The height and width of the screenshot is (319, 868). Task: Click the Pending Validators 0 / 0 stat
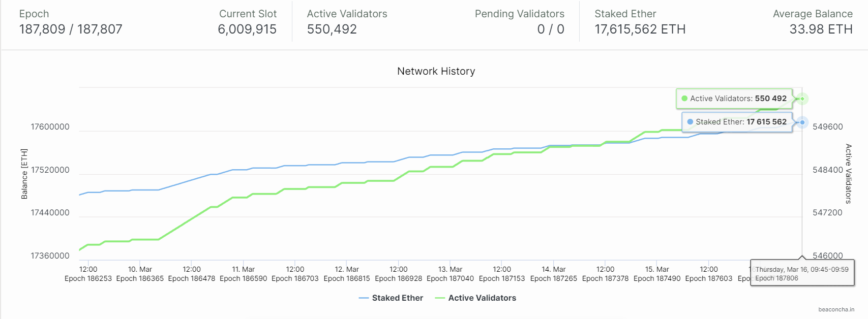pos(519,22)
